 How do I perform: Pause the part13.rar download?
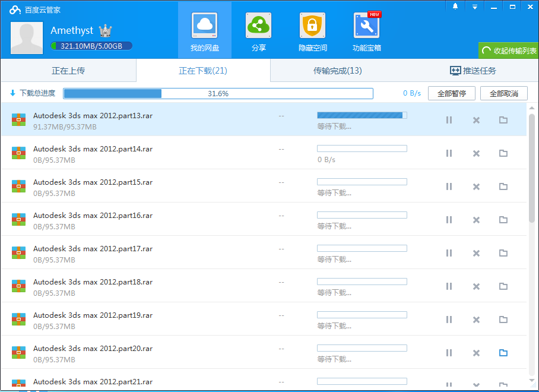449,120
